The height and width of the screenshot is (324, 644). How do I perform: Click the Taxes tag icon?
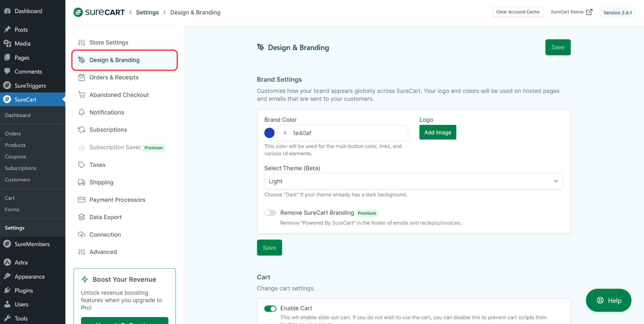(x=82, y=165)
